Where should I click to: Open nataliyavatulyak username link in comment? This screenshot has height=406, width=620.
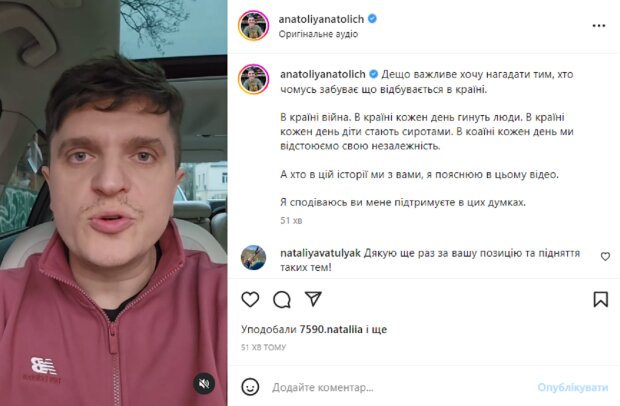tap(320, 253)
